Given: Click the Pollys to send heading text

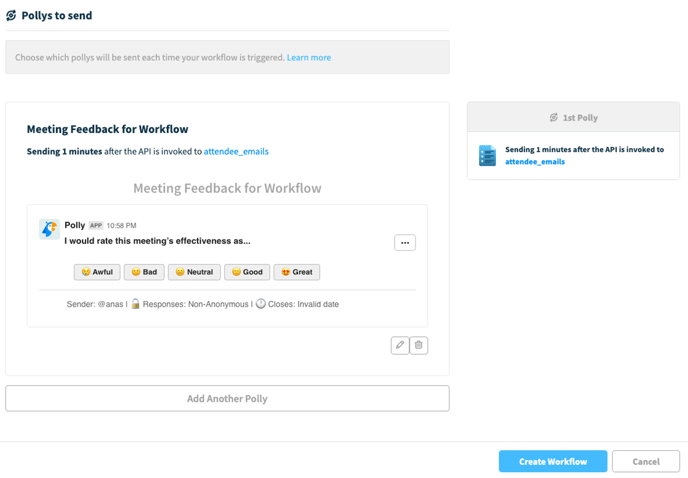Looking at the screenshot, I should 57,15.
